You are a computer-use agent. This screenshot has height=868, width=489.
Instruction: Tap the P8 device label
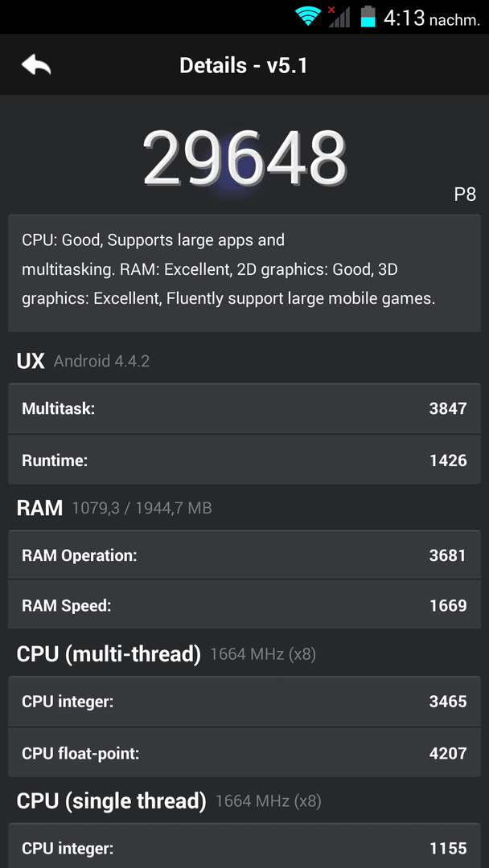[x=465, y=194]
